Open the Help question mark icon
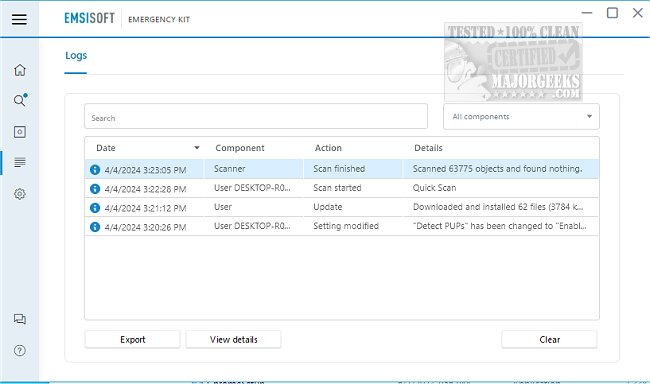Screen dimensions: 650x384 (19, 350)
